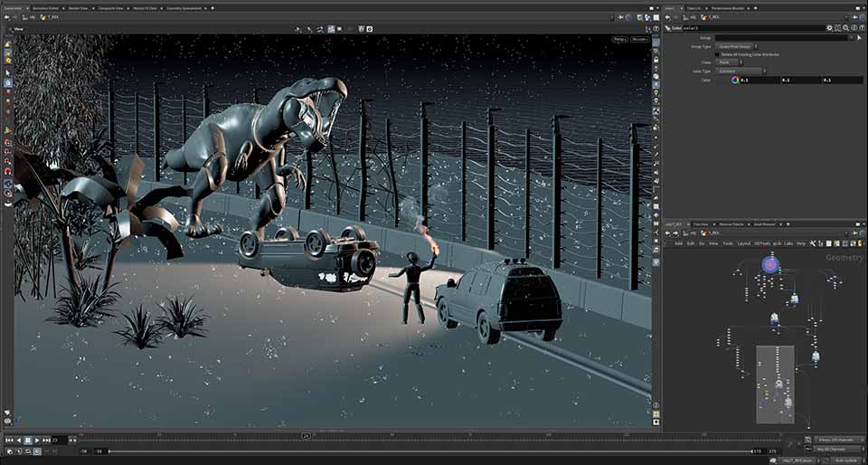
Task: Click the magnifier search icon in parameter header
Action: [846, 27]
